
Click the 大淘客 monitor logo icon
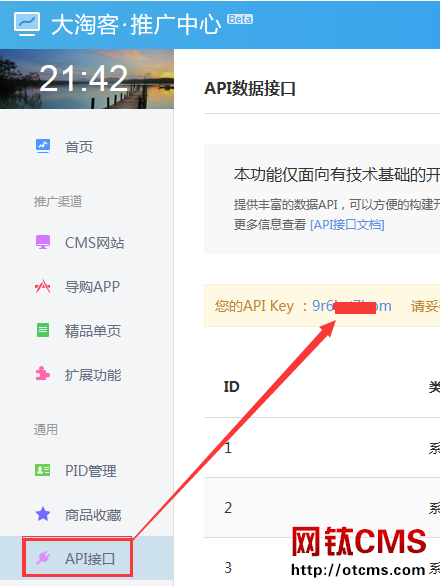coord(27,24)
